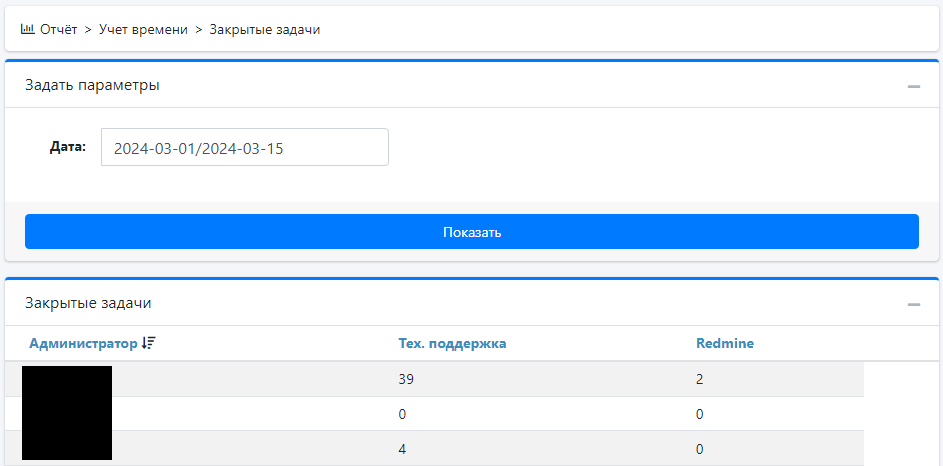Image resolution: width=943 pixels, height=466 pixels.
Task: Click the bar chart icon in the breadcrumb
Action: [27, 29]
